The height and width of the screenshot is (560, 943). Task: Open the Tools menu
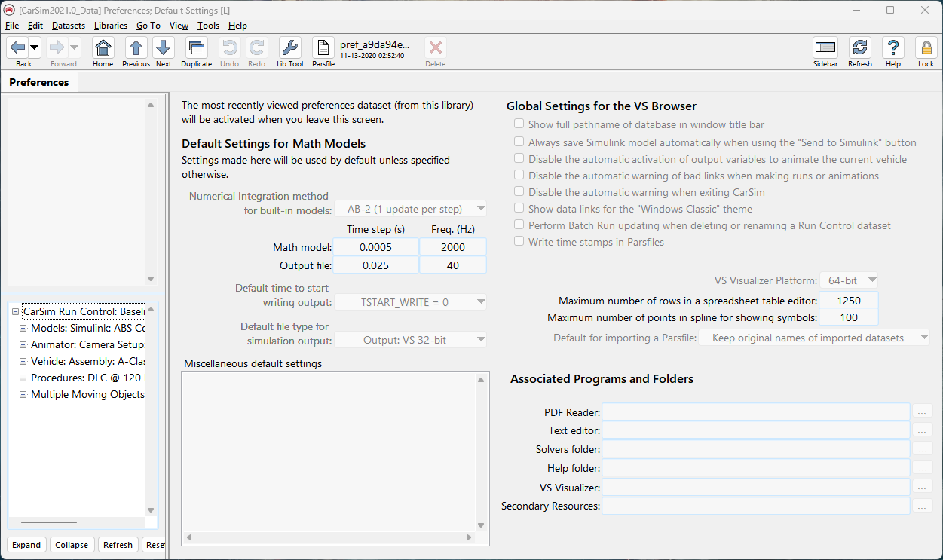tap(208, 26)
